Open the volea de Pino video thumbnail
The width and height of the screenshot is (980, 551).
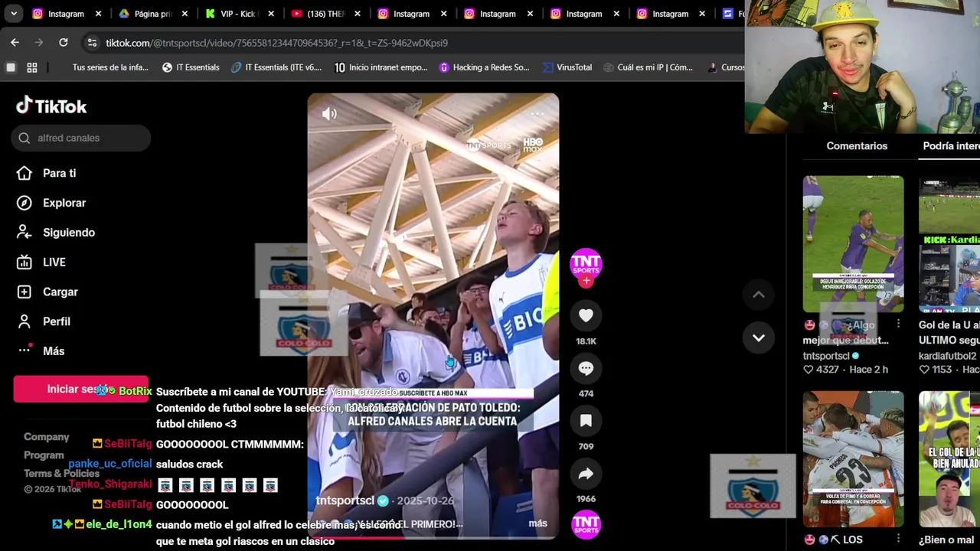click(853, 459)
